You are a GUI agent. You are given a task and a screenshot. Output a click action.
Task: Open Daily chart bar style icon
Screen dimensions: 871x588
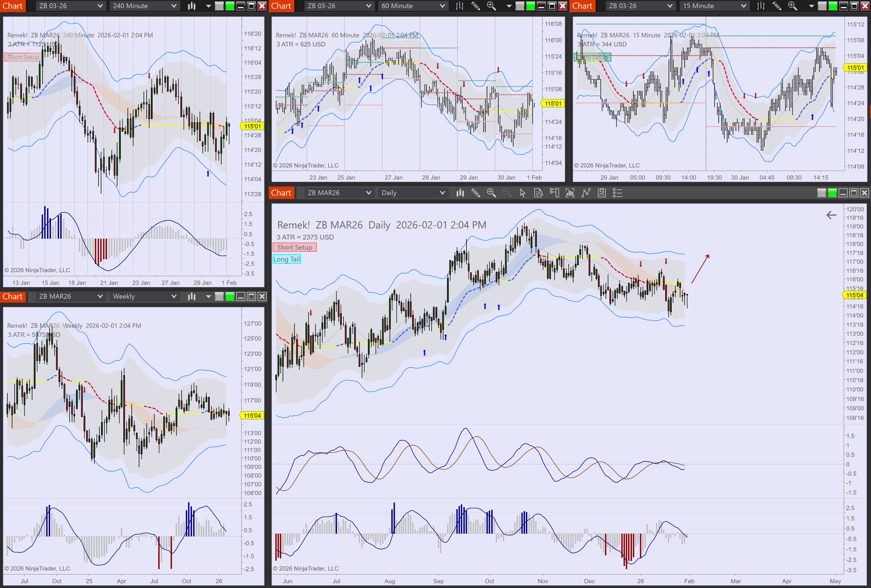(x=460, y=193)
